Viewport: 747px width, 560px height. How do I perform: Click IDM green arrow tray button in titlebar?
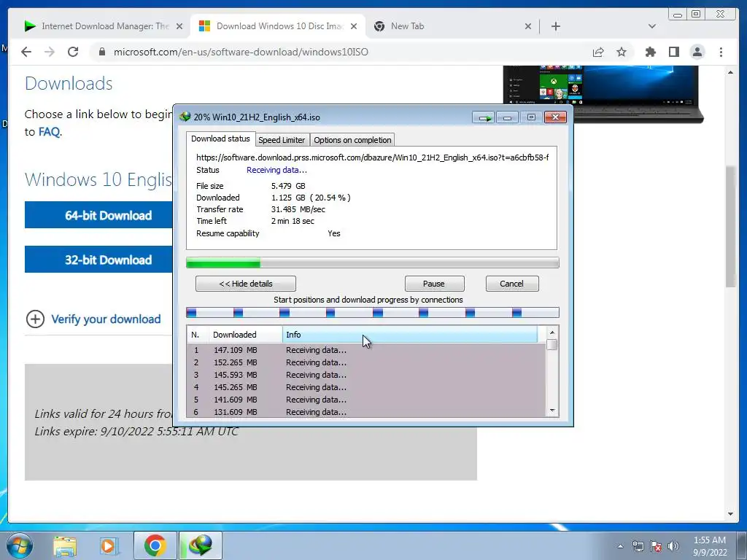pyautogui.click(x=484, y=117)
